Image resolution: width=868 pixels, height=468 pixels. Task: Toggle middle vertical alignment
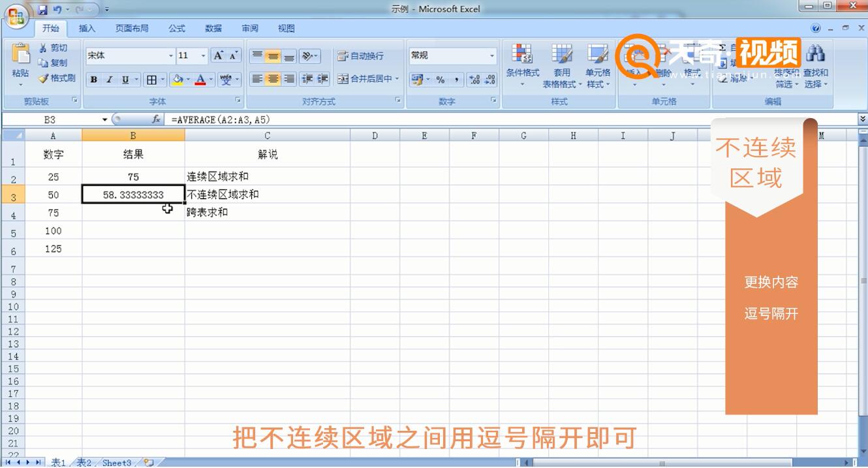[x=273, y=56]
